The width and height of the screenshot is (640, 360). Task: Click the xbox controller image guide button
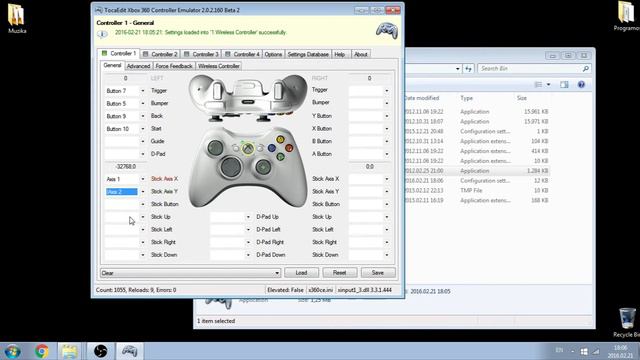pos(248,149)
